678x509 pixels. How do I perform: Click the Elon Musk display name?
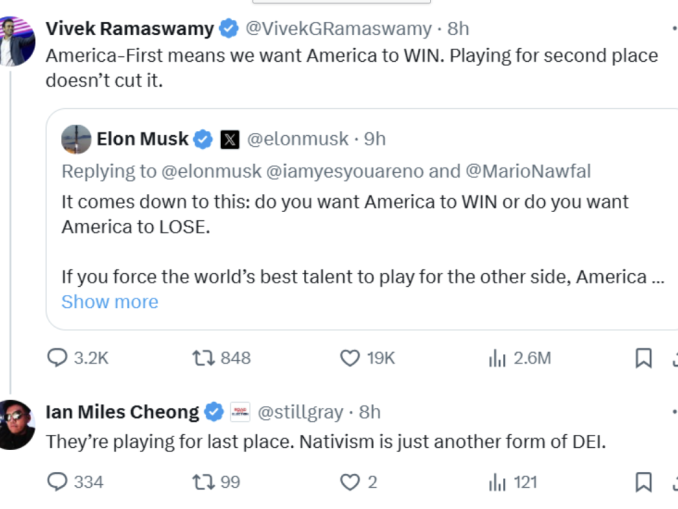pyautogui.click(x=142, y=138)
